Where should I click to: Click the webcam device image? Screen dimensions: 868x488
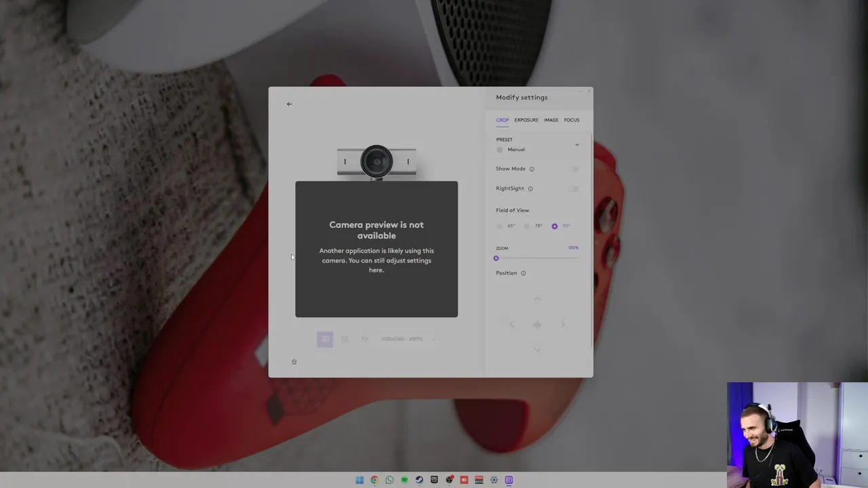pyautogui.click(x=376, y=162)
